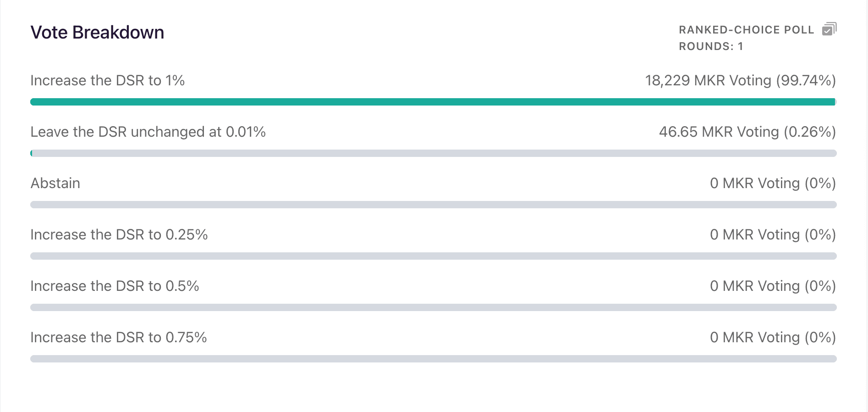Click Abstain's '0 MKR Voting (0%)' result
Screen dimensions: 868x412
pos(773,183)
